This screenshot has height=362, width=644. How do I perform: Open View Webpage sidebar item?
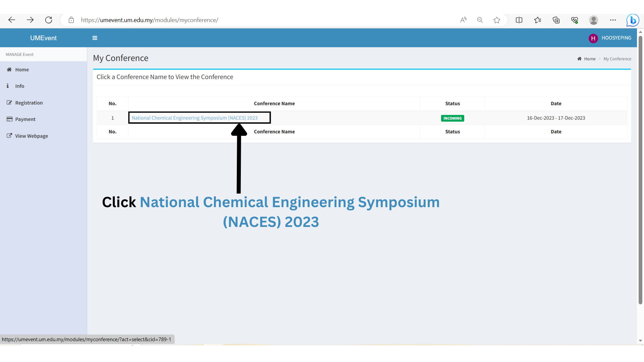click(x=32, y=136)
